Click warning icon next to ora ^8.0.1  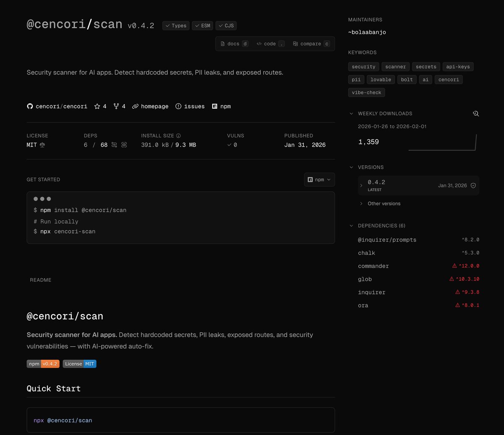[457, 305]
